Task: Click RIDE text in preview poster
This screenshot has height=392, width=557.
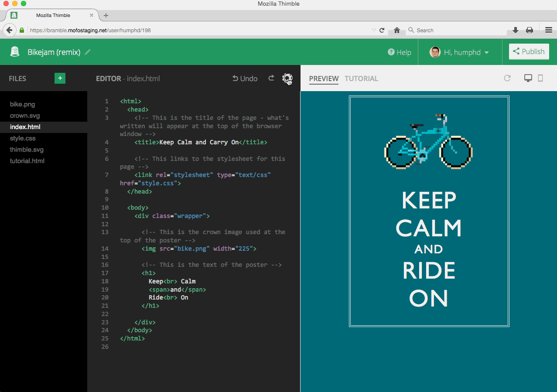Action: click(x=429, y=270)
